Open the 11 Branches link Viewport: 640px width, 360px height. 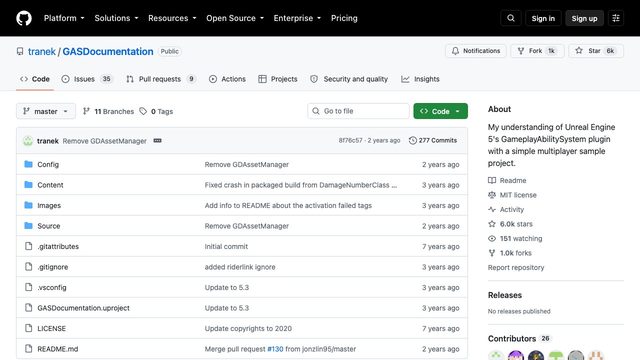[x=109, y=111]
